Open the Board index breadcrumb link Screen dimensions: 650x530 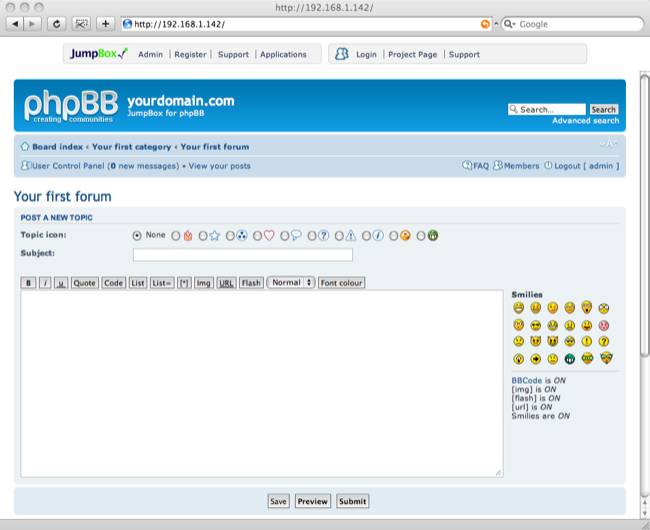coord(58,147)
